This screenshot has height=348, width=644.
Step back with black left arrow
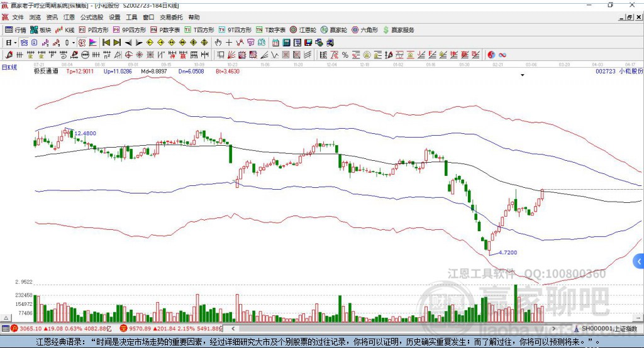128,43
